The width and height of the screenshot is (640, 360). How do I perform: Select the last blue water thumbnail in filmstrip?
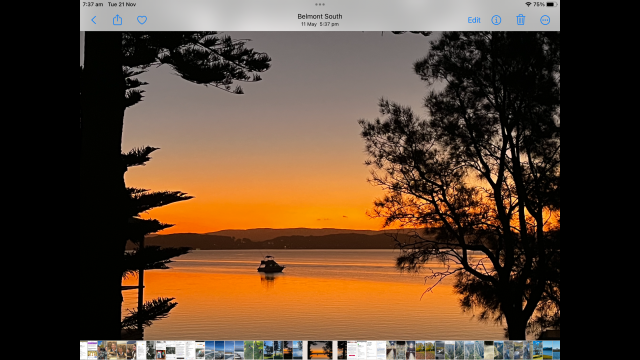(x=556, y=350)
